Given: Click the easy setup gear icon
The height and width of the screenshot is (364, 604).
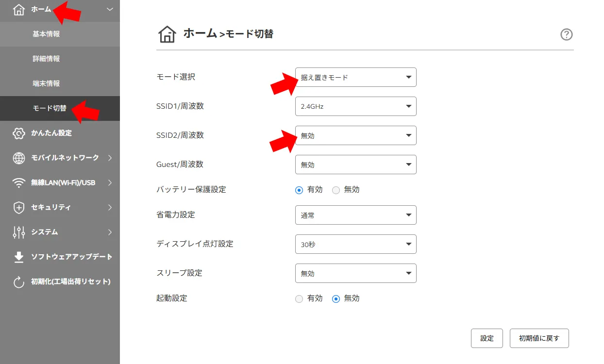Looking at the screenshot, I should (x=19, y=133).
